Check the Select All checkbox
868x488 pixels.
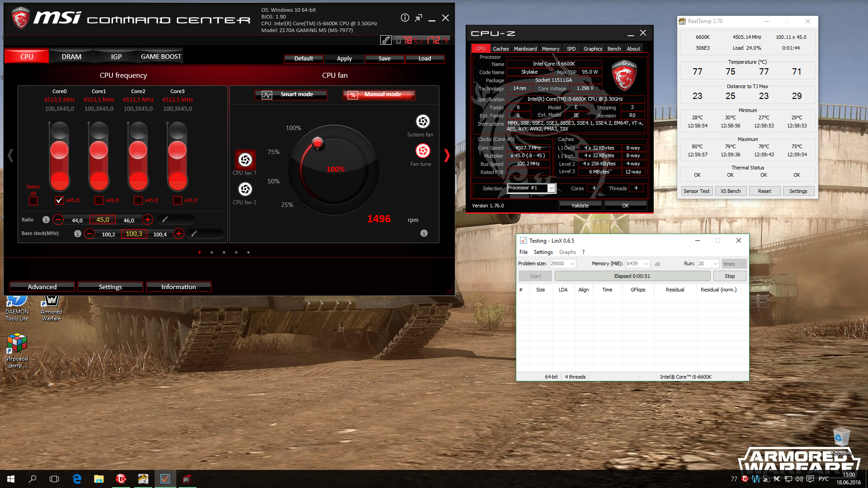(x=33, y=201)
